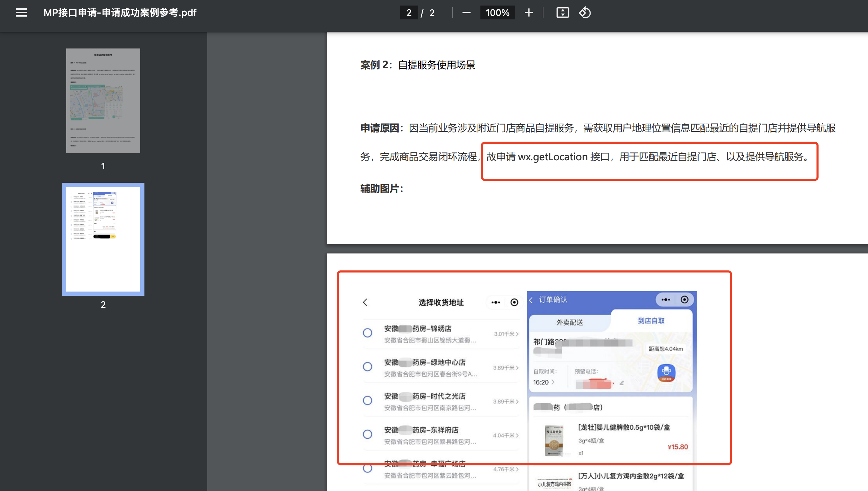
Task: Tap three-dot menu in 订单确认 header
Action: coord(665,300)
